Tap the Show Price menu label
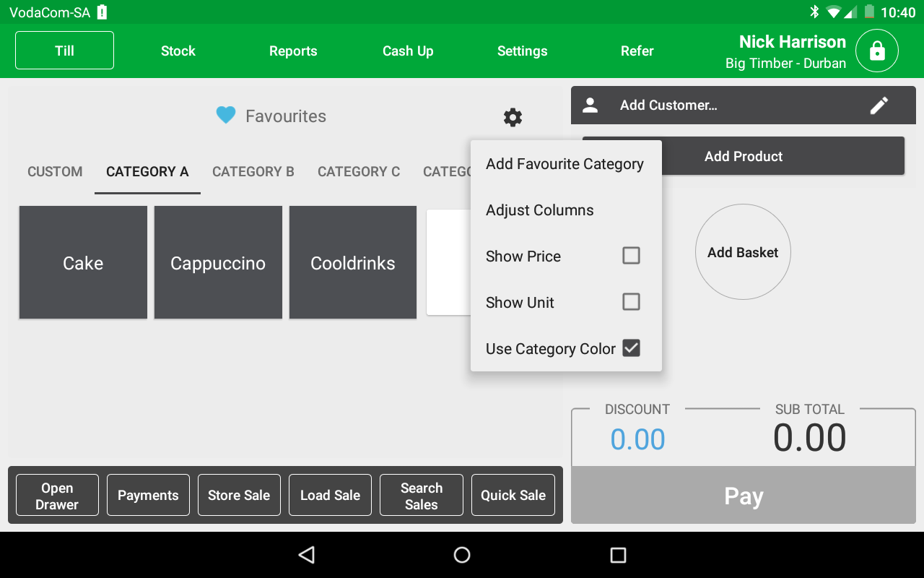This screenshot has height=578, width=924. [523, 256]
